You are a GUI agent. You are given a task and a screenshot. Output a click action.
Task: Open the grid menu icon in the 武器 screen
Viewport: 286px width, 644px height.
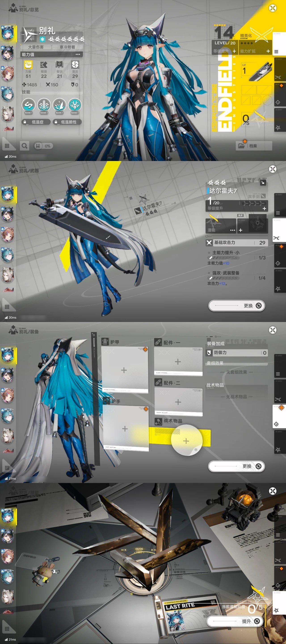(7, 307)
